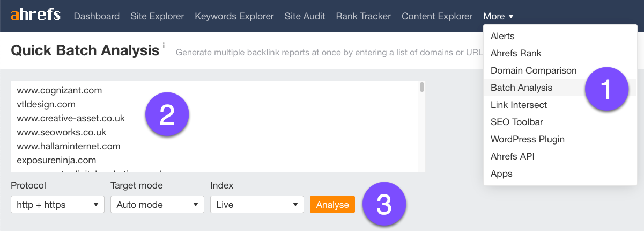Click the Ahrefs logo
Screen dimensions: 644x231
click(35, 15)
